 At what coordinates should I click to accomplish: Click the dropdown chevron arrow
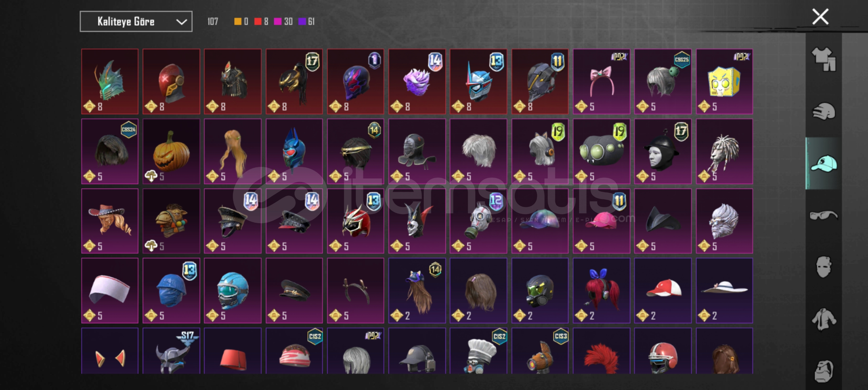pyautogui.click(x=181, y=22)
